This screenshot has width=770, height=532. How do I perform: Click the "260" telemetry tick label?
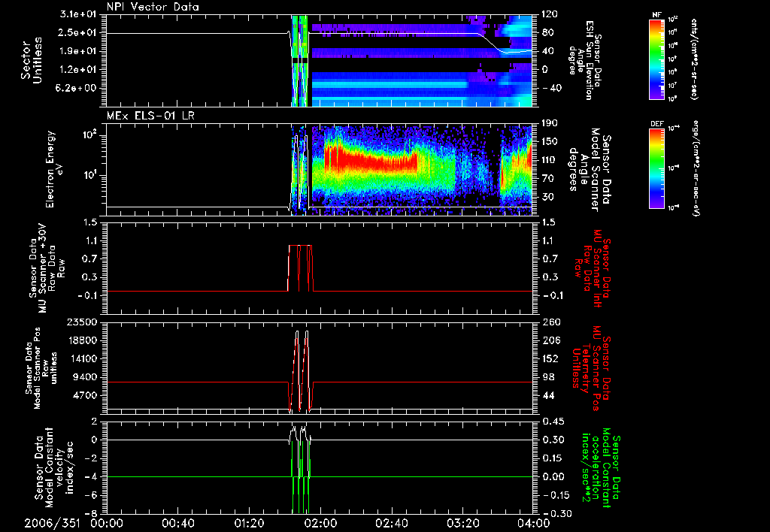pos(550,322)
